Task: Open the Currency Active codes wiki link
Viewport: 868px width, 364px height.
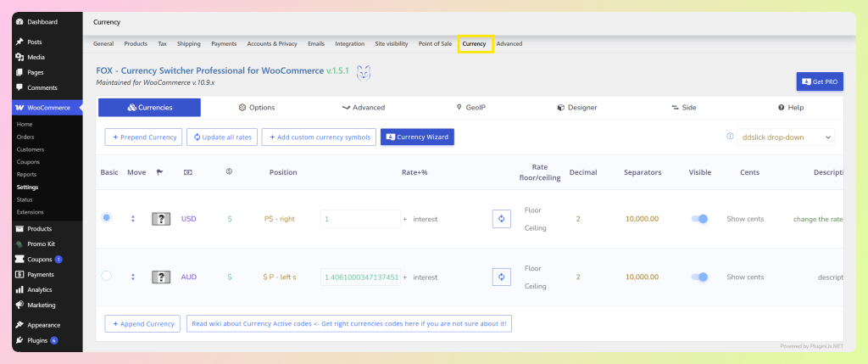Action: click(349, 323)
